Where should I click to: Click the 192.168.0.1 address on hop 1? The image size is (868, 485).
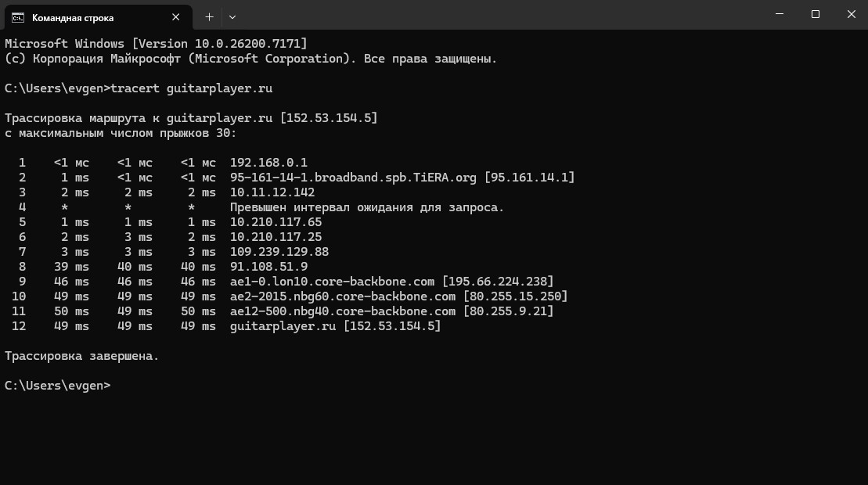pyautogui.click(x=268, y=163)
